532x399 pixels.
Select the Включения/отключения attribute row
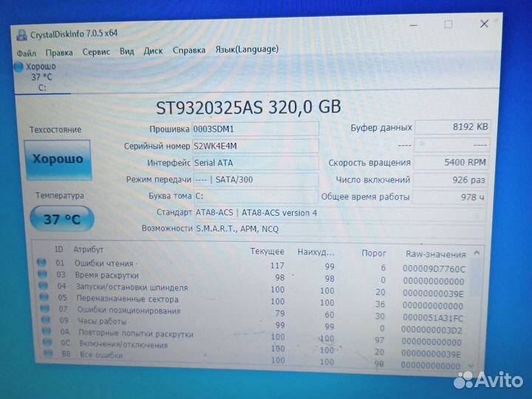(253, 347)
